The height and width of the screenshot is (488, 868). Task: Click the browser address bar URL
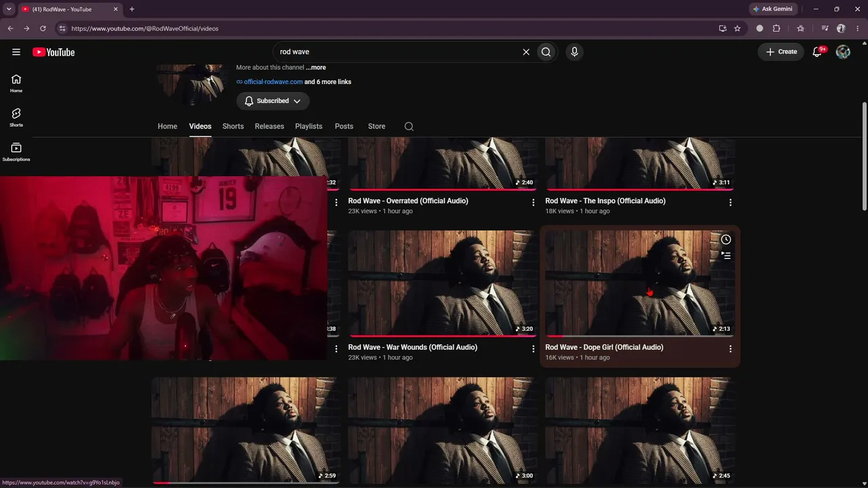coord(145,28)
